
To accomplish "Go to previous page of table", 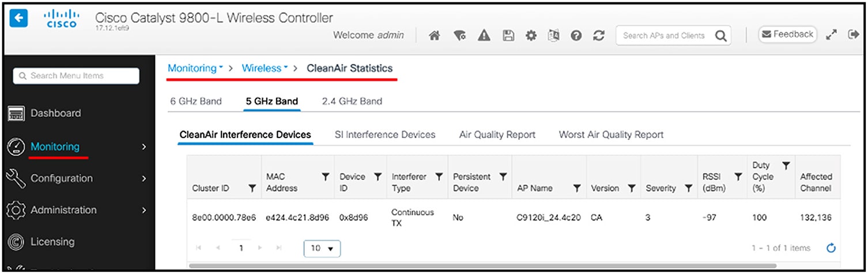I will [x=218, y=248].
